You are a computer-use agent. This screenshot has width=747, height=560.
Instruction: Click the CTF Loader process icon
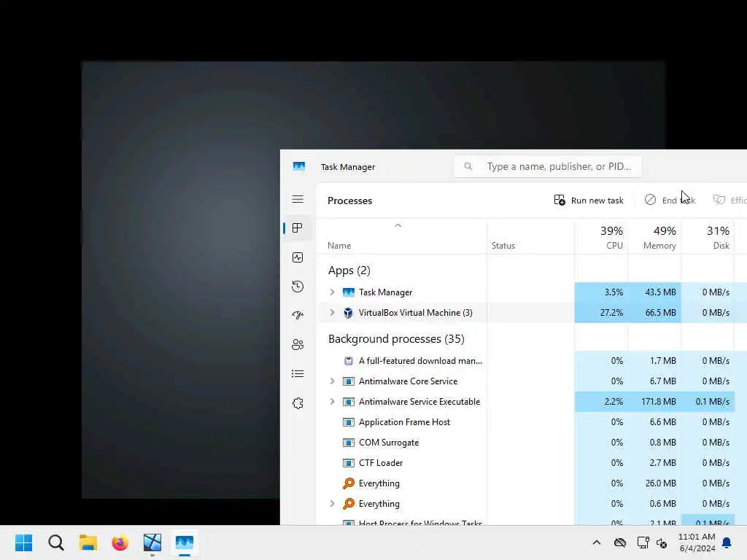(349, 463)
